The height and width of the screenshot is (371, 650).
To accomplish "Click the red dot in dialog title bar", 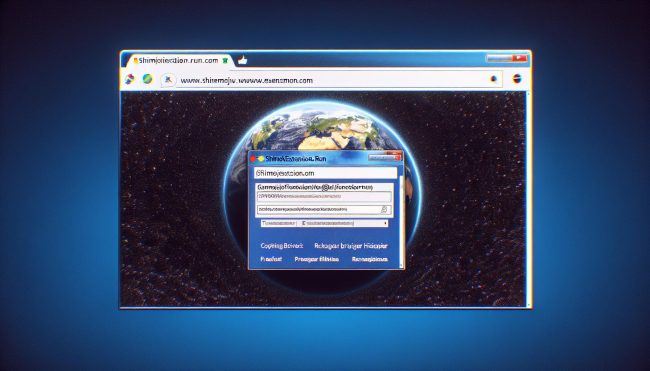I will (253, 158).
